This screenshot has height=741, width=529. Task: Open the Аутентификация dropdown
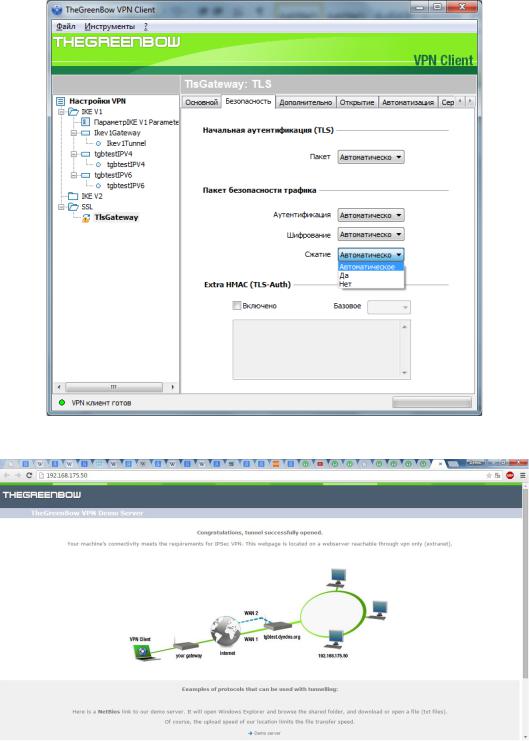click(371, 215)
